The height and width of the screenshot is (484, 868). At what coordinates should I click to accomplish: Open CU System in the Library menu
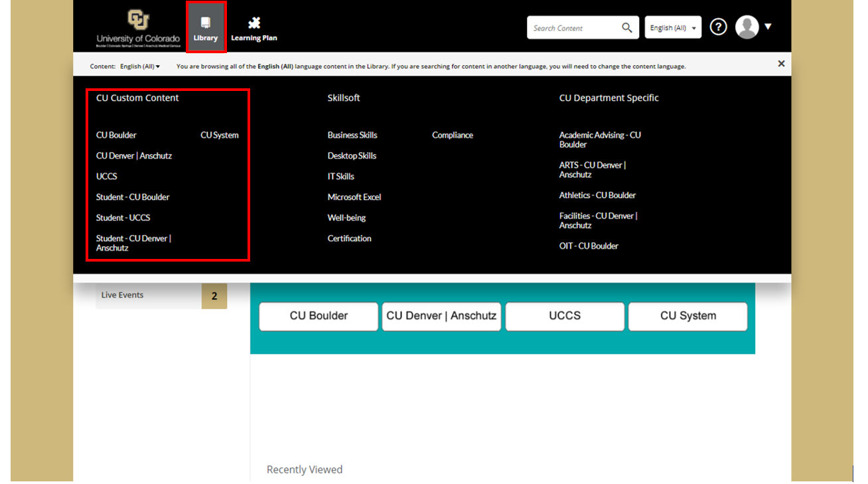220,135
